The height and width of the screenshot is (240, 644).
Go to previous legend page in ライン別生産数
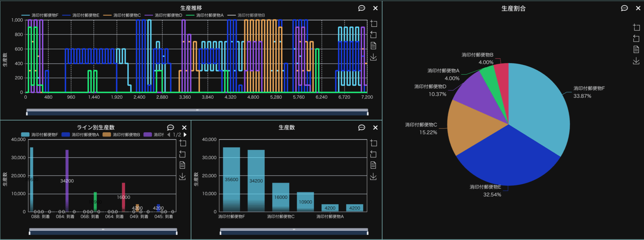pyautogui.click(x=169, y=135)
